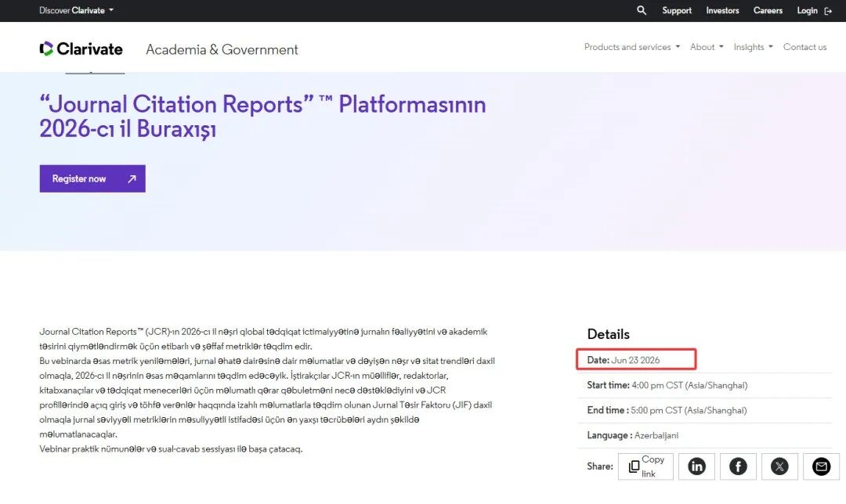This screenshot has height=504, width=846.
Task: Open the Careers link
Action: coord(768,10)
